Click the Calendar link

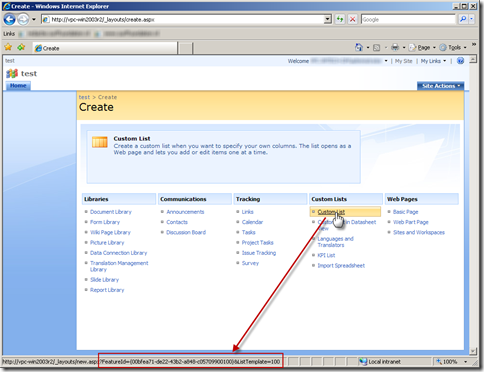[252, 222]
